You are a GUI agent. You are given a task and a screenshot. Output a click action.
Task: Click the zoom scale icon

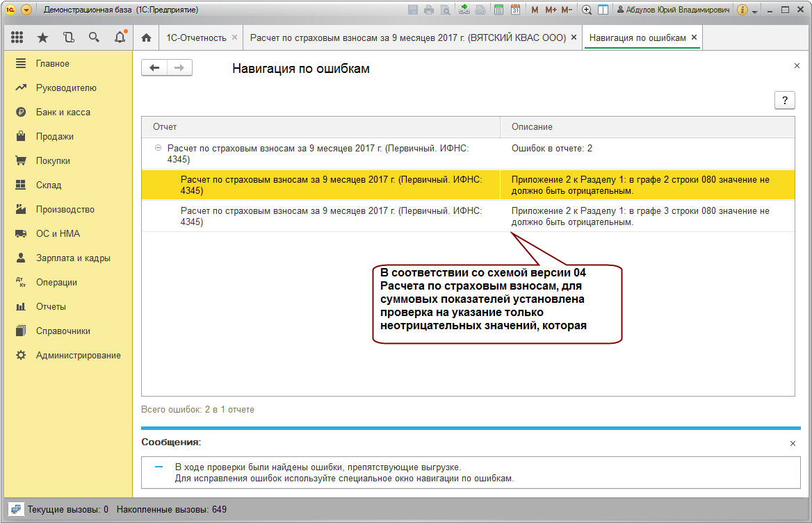(x=587, y=10)
